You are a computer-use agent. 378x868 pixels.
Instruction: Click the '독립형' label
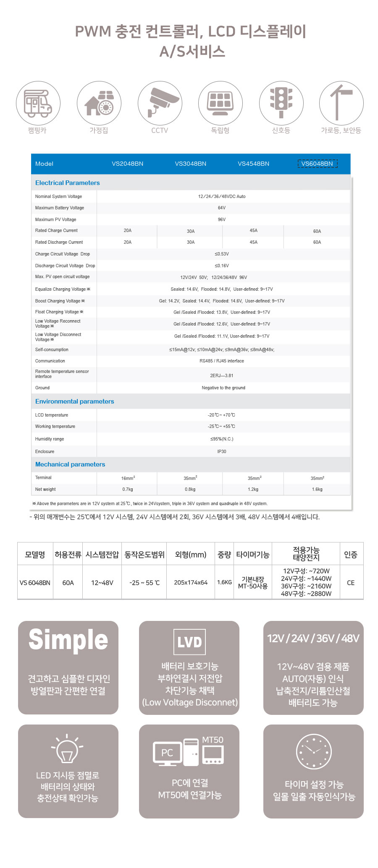[x=220, y=130]
